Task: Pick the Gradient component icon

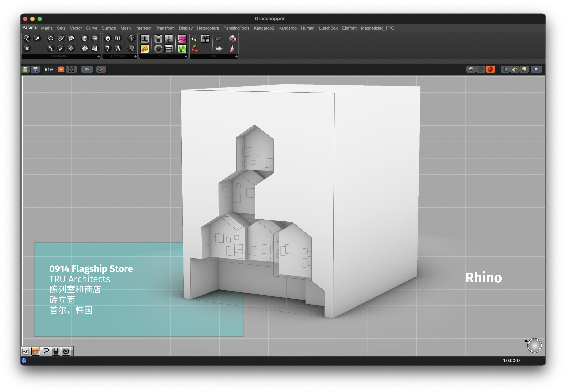Action: pos(182,39)
